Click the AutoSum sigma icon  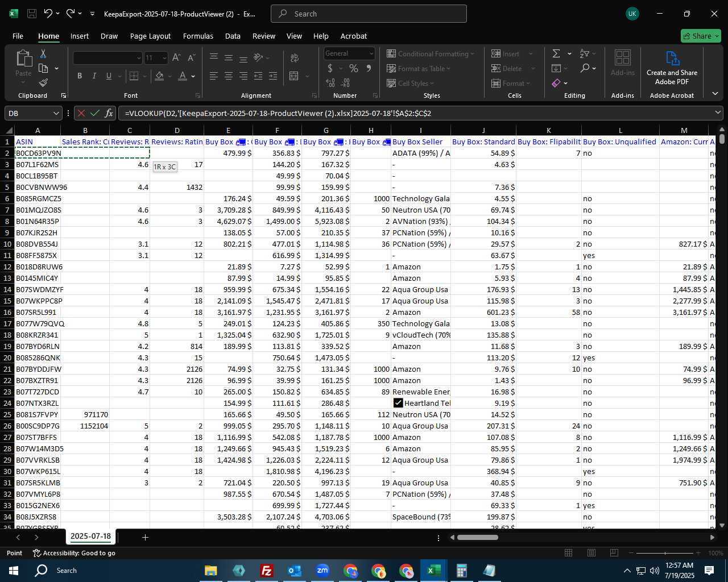tap(556, 53)
